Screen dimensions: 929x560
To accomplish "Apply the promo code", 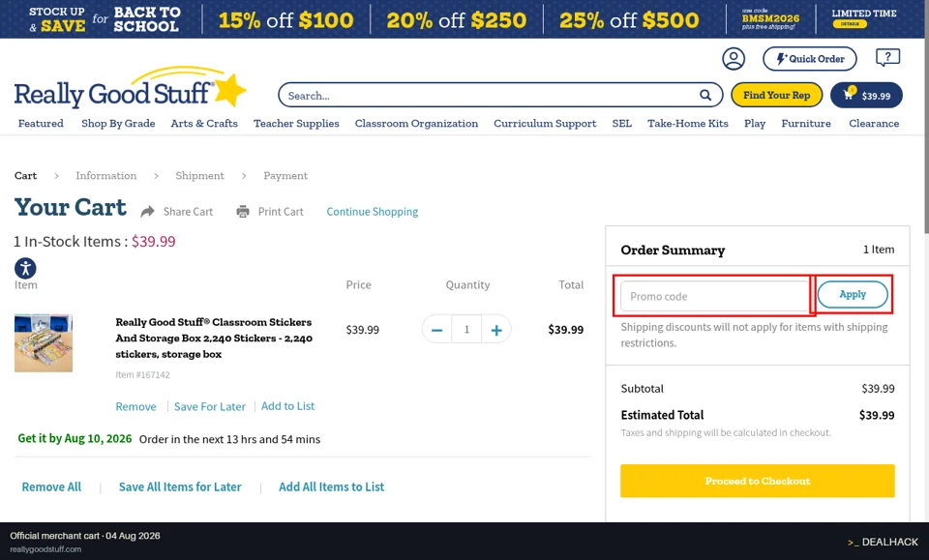I will [852, 294].
